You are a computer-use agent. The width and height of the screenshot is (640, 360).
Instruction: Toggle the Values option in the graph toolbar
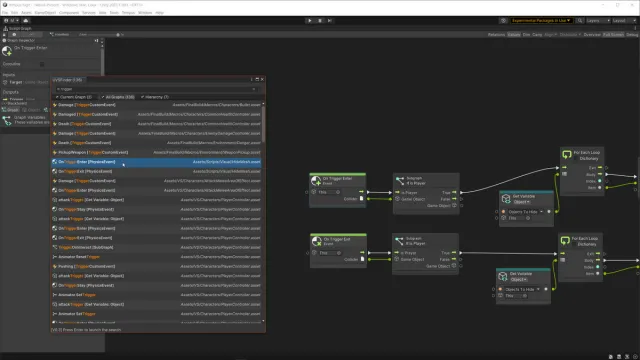point(514,35)
